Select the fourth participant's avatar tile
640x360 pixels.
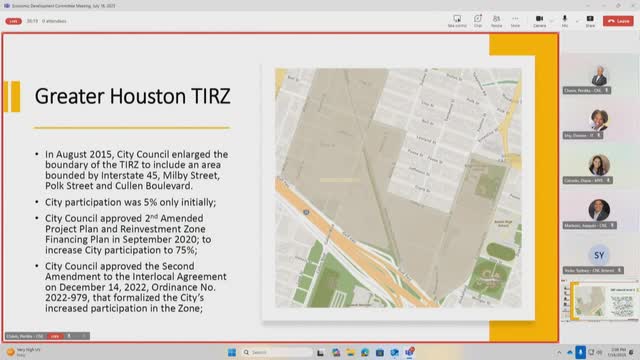[599, 210]
